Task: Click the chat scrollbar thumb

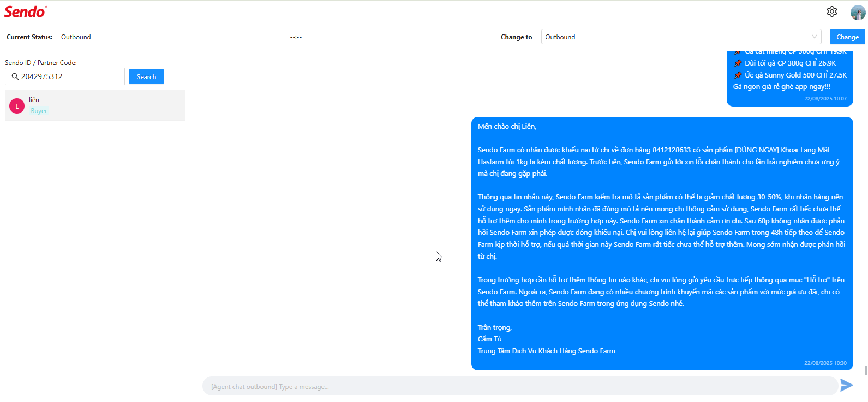Action: click(x=866, y=371)
